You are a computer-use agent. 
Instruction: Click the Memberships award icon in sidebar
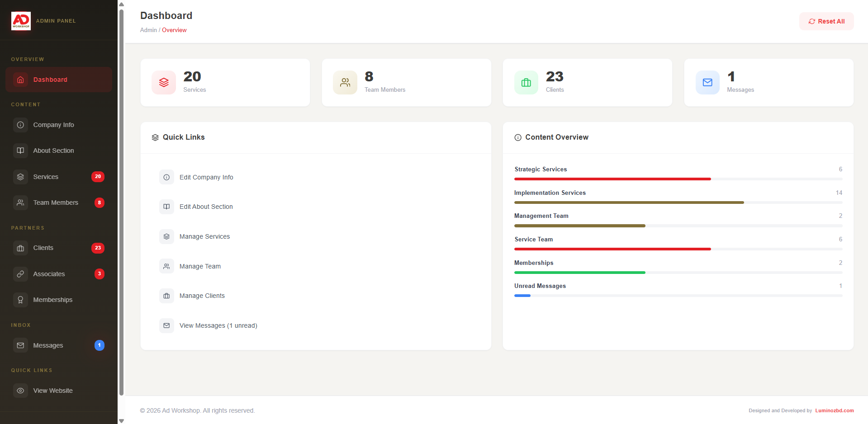click(x=20, y=300)
